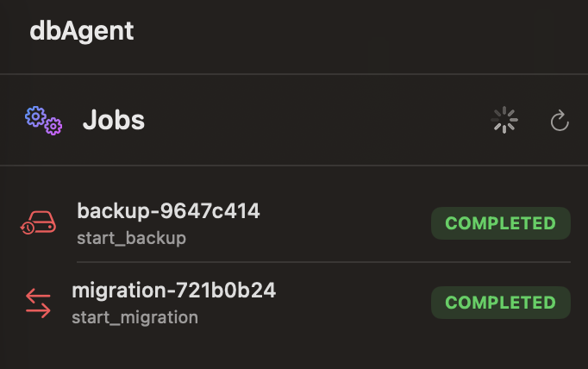Open the migration-721b0b24 job
Screen dimensions: 588x369
(x=173, y=291)
